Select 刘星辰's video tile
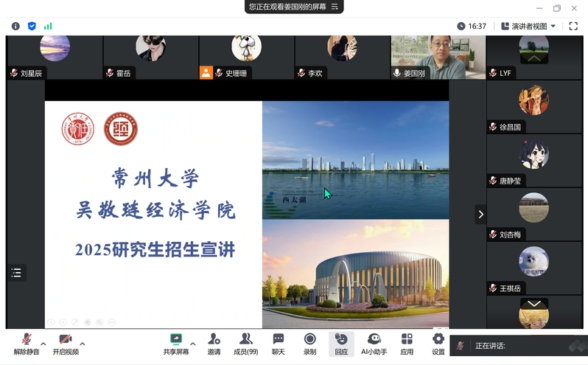 (55, 58)
